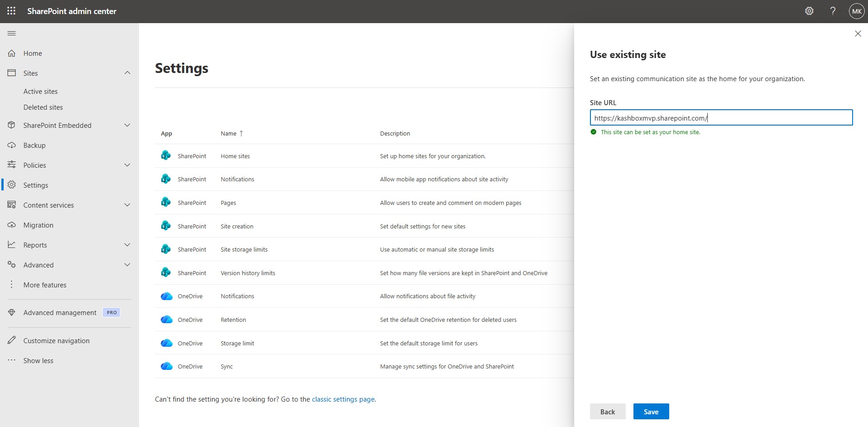Click SharePoint icon in Home sites row
The height and width of the screenshot is (427, 868).
[166, 155]
